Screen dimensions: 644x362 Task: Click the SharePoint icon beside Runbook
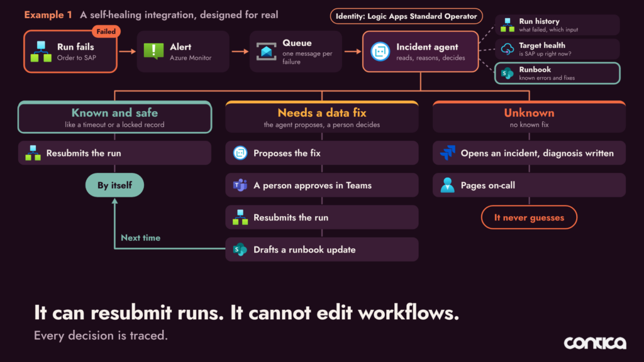(x=508, y=74)
